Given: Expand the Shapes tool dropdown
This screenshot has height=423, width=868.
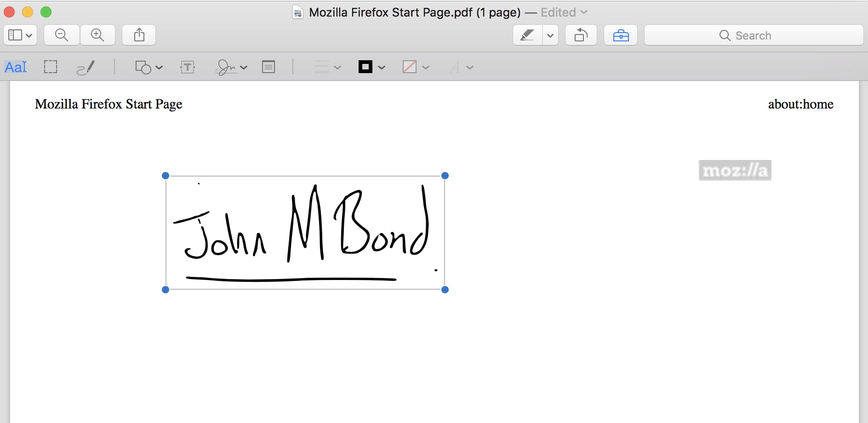Looking at the screenshot, I should [x=149, y=68].
